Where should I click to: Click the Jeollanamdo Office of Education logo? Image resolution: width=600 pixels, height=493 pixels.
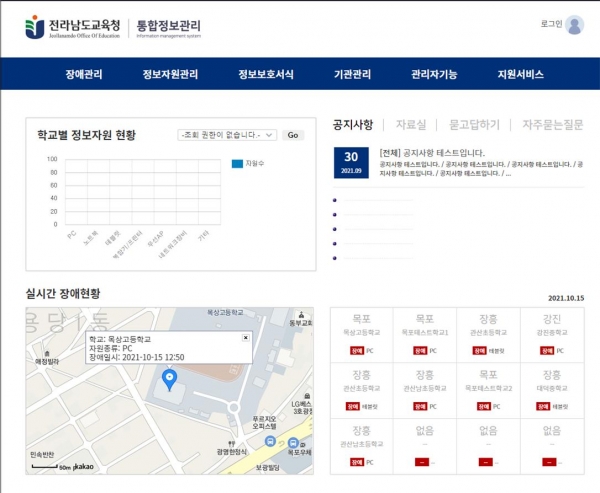[71, 26]
